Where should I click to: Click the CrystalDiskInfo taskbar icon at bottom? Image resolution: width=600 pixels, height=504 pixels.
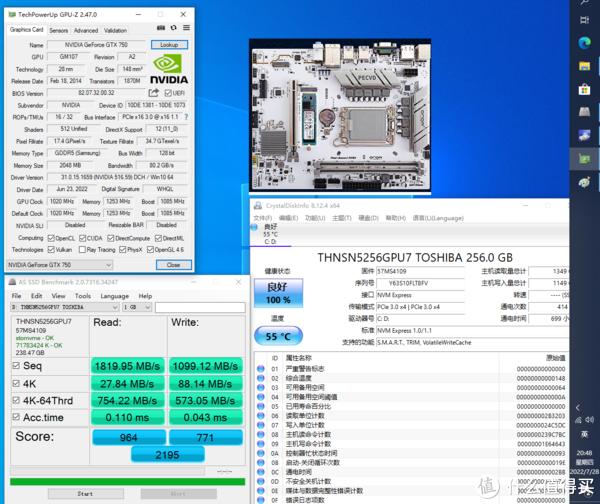click(584, 182)
